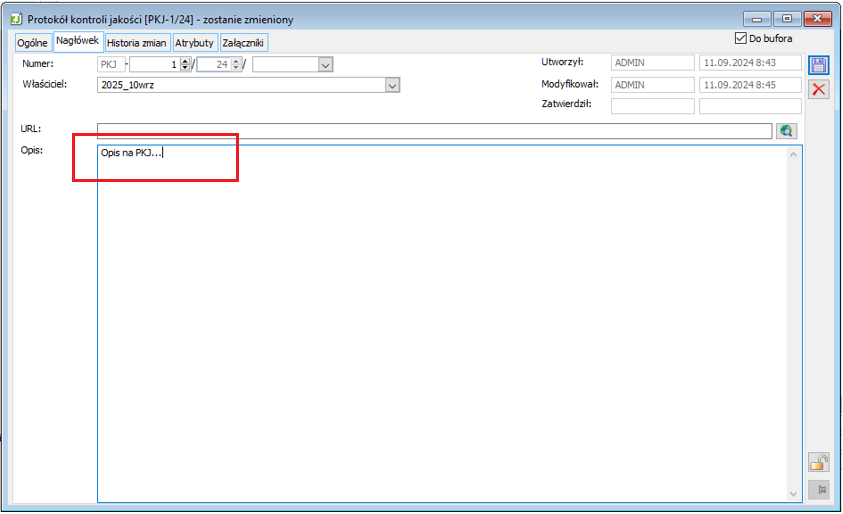Click the creation date 11.09.2024 8:43 field
This screenshot has width=843, height=514.
coord(750,63)
